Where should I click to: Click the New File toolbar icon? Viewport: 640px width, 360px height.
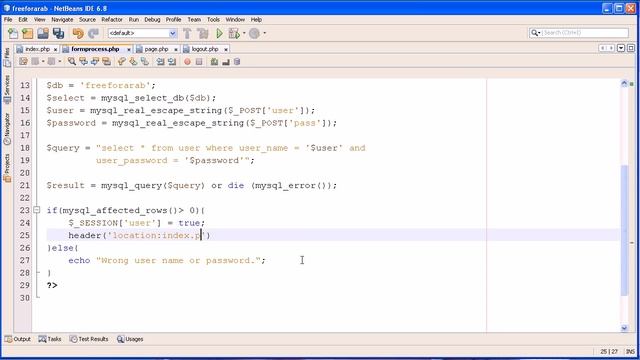coord(13,33)
